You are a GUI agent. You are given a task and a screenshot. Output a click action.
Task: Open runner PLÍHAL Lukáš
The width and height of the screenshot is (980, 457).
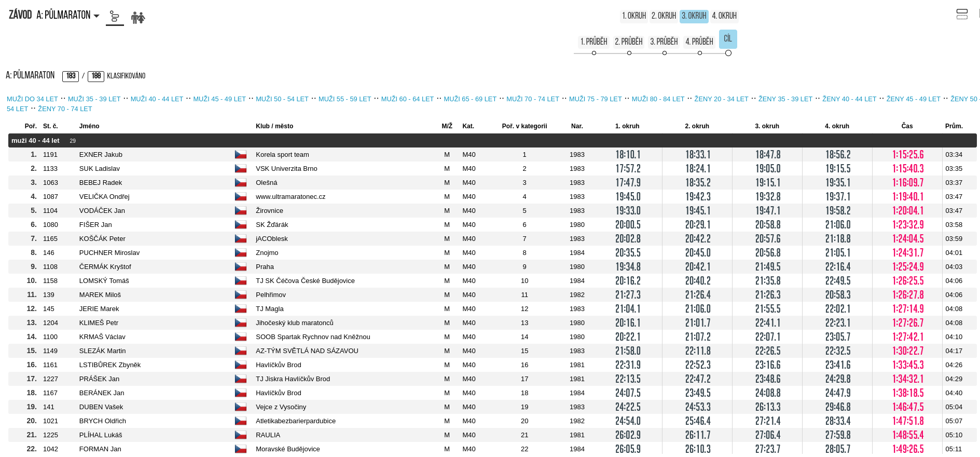tap(101, 435)
